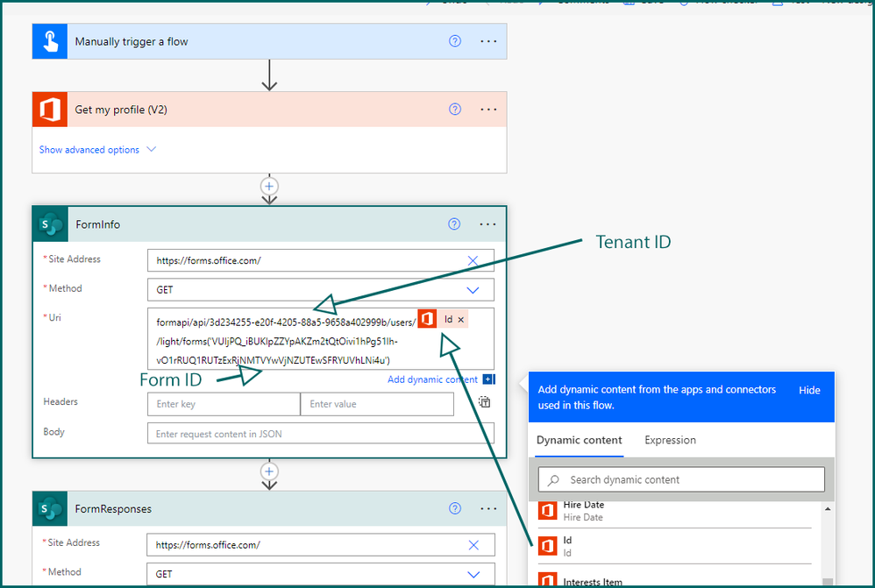Focus the Search dynamic content box
This screenshot has width=875, height=588.
[681, 479]
